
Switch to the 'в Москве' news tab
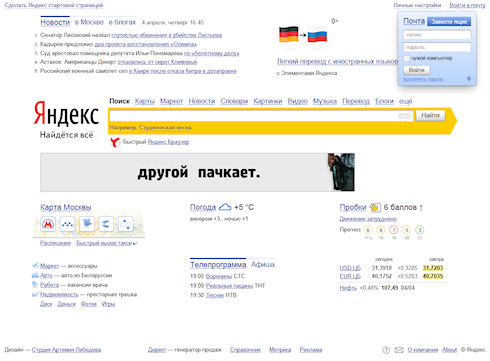[x=89, y=22]
